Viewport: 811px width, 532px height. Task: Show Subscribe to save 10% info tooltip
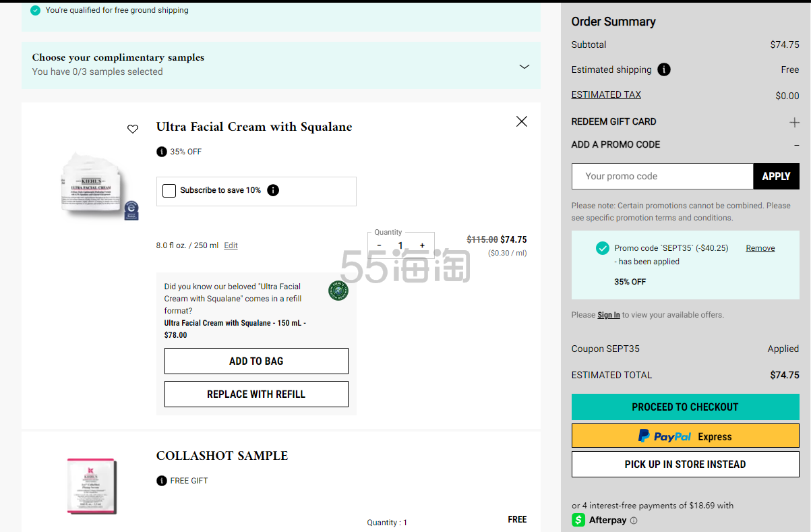pos(273,190)
